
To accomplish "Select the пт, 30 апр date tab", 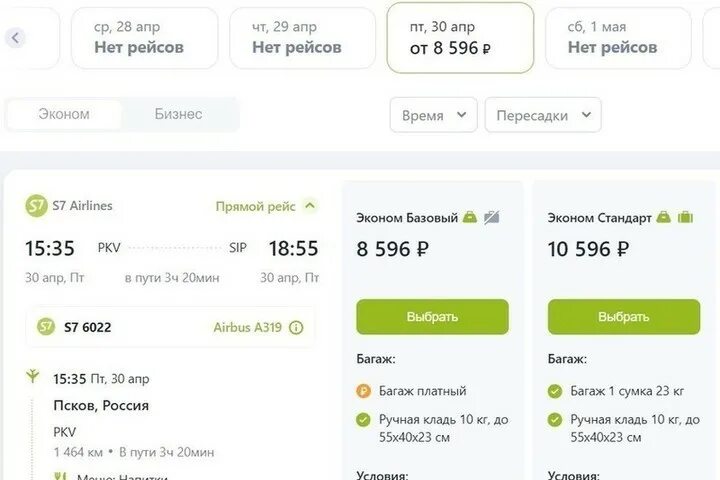I will [460, 38].
